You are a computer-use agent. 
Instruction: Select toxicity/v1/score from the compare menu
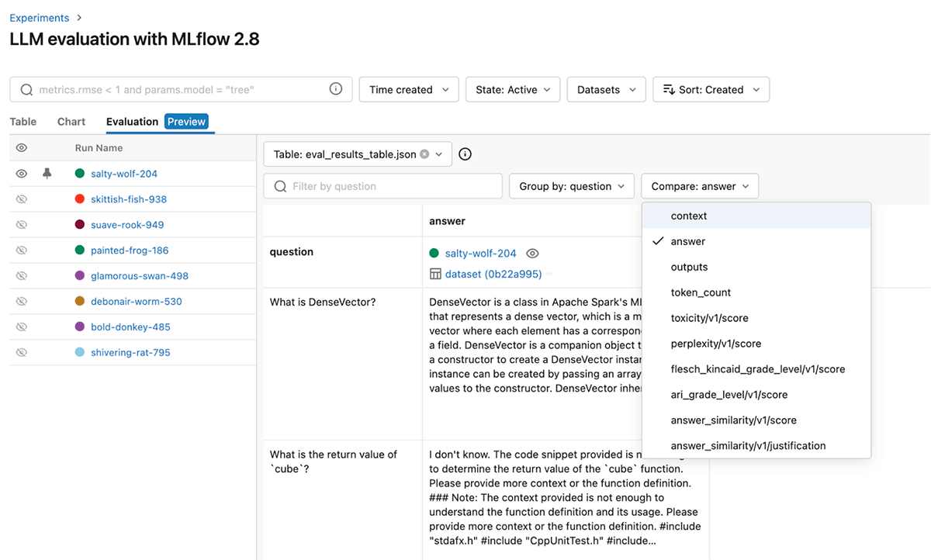709,318
